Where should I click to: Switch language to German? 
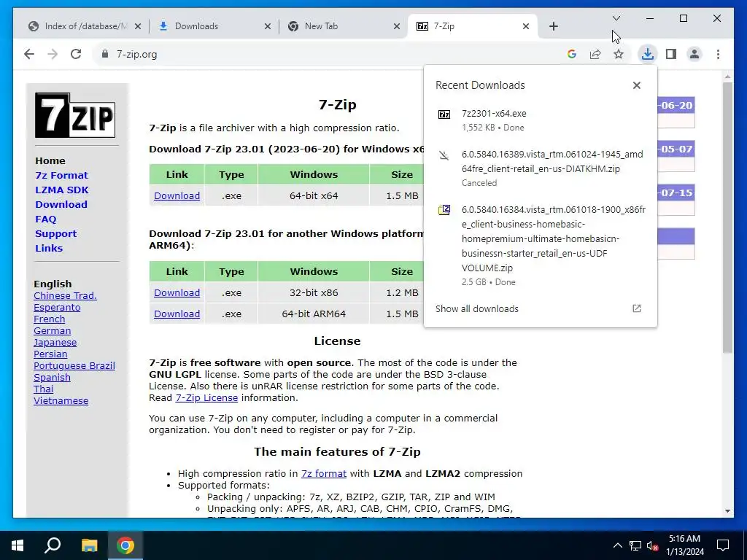52,331
